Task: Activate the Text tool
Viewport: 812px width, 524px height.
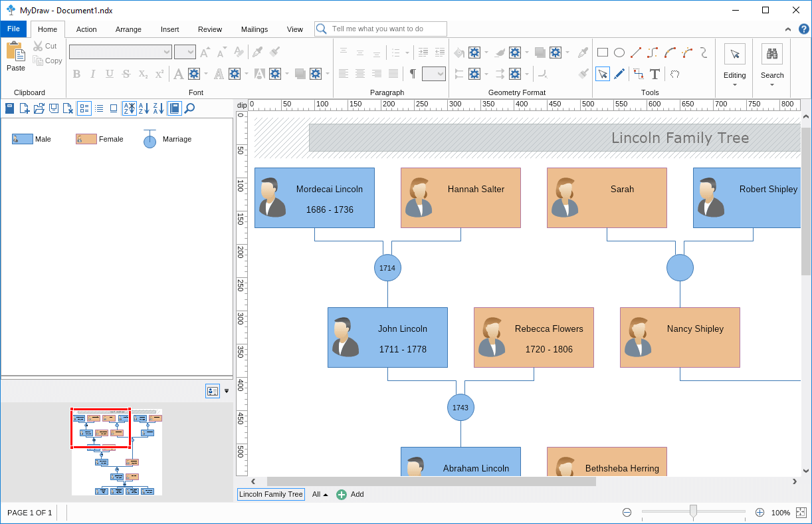Action: coord(655,74)
